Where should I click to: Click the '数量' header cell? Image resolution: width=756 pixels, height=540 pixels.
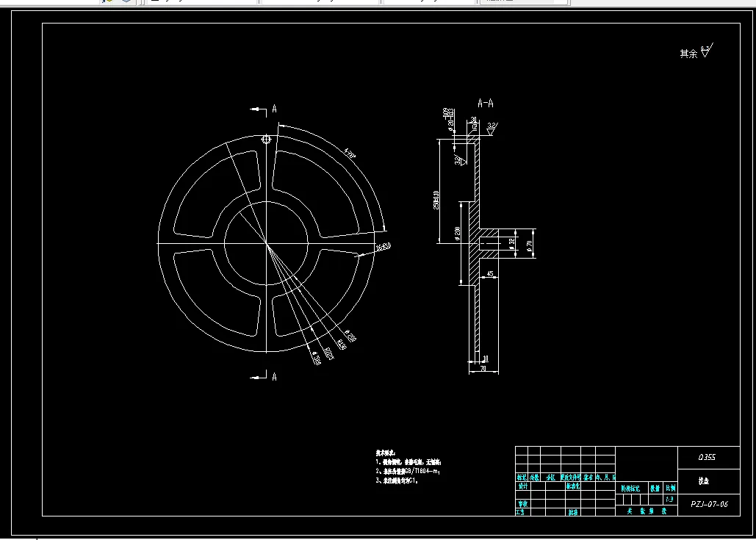pos(655,488)
